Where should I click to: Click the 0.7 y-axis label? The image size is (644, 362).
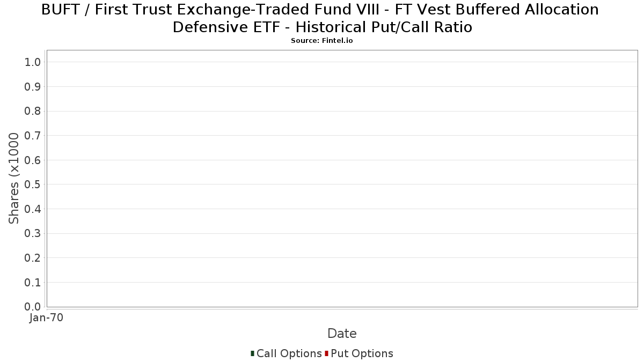[x=33, y=136]
